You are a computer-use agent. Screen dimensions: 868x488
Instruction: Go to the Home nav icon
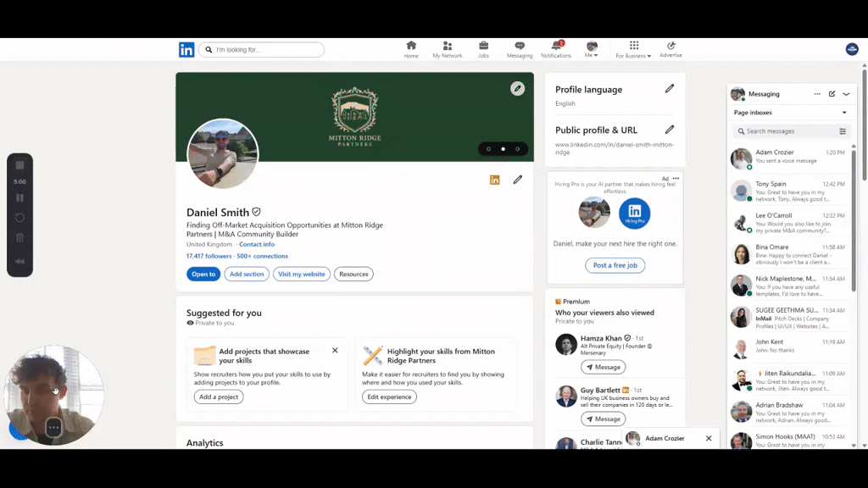coord(411,49)
